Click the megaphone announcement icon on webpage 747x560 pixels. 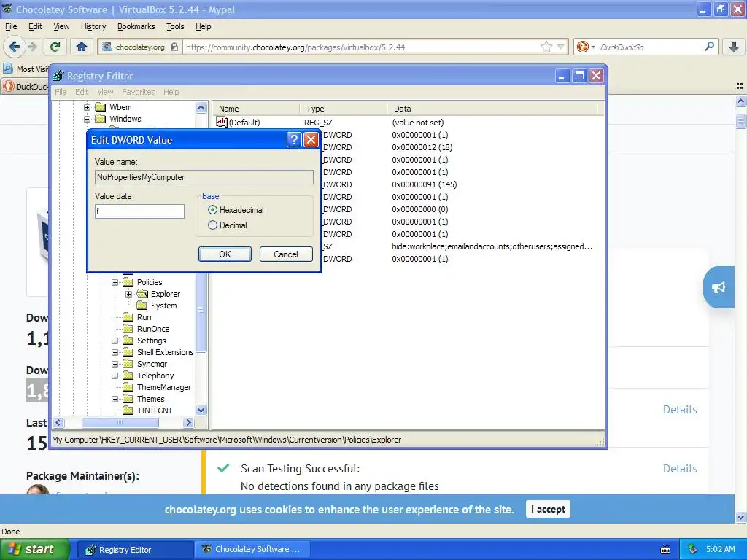[x=719, y=287]
